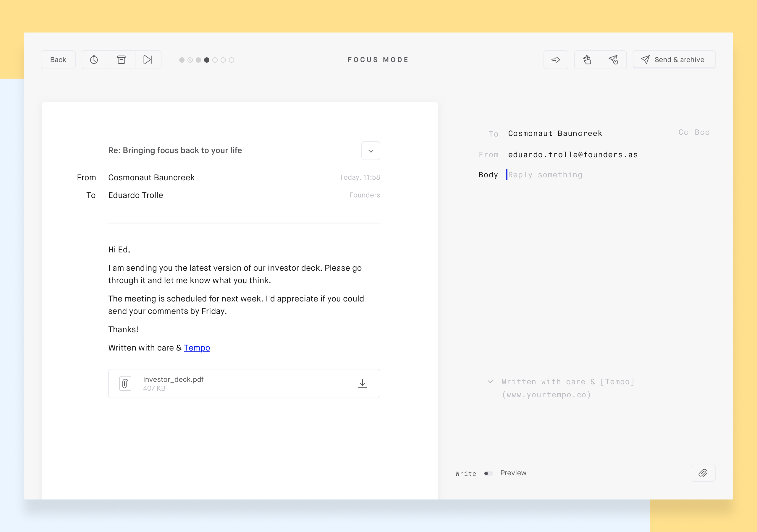Click signature text Written with care & [Tempo]
This screenshot has width=757, height=532.
pos(568,382)
